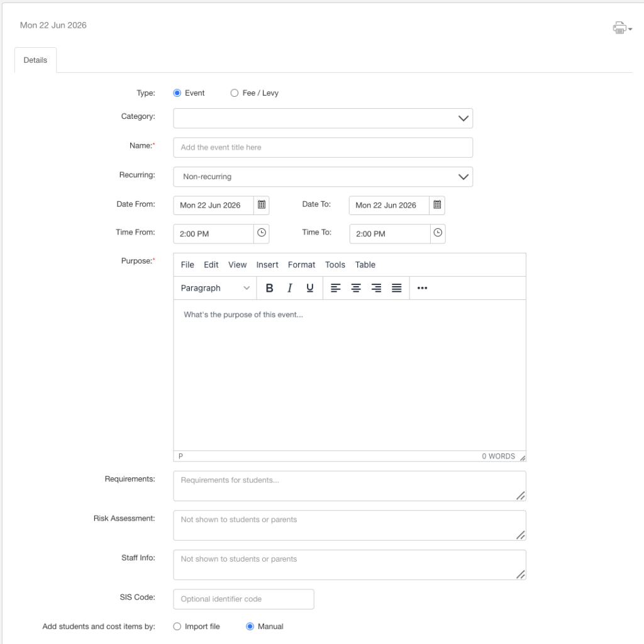Screen dimensions: 644x644
Task: Click the Risk Assessment text area
Action: [x=350, y=525]
